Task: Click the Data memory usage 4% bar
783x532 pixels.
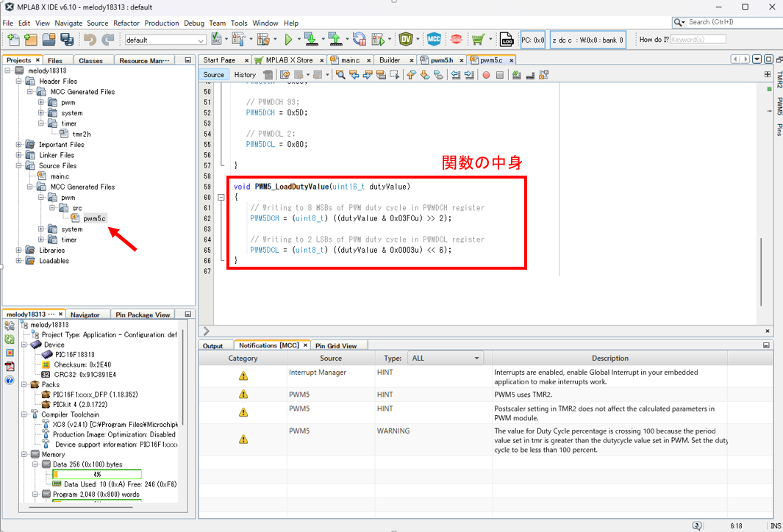Action: [96, 475]
